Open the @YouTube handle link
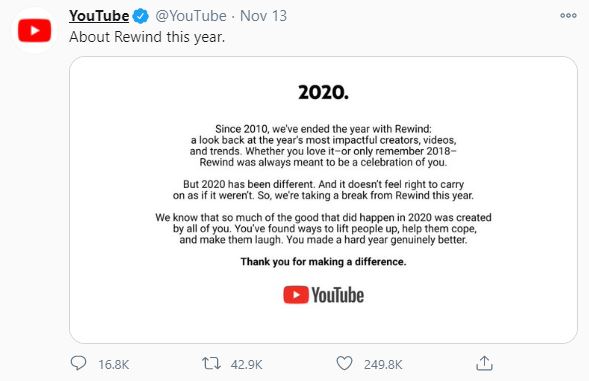Image resolution: width=589 pixels, height=381 pixels. click(x=191, y=16)
